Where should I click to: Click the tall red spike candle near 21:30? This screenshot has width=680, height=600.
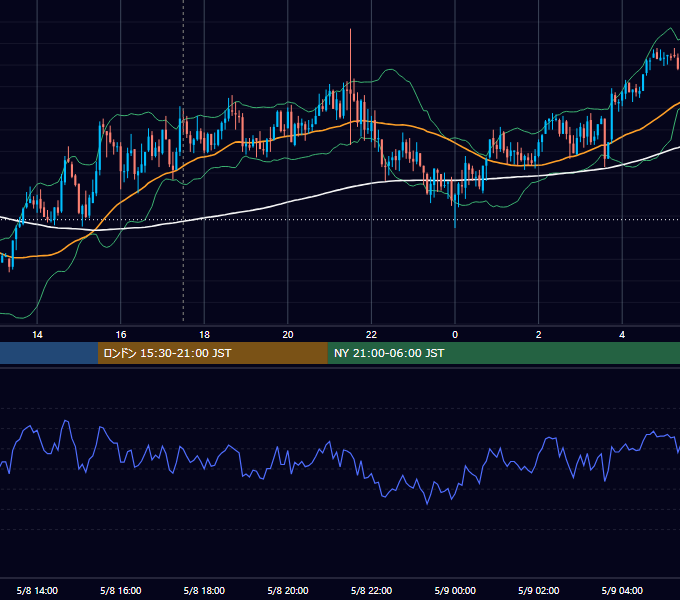coord(350,87)
